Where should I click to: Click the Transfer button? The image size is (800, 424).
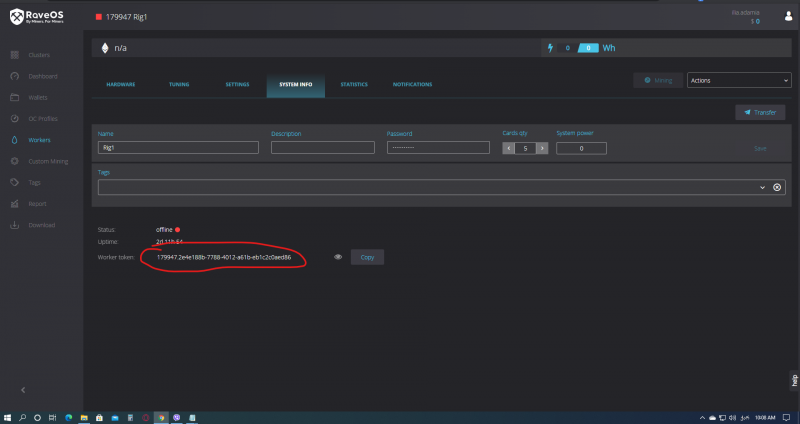coord(760,113)
